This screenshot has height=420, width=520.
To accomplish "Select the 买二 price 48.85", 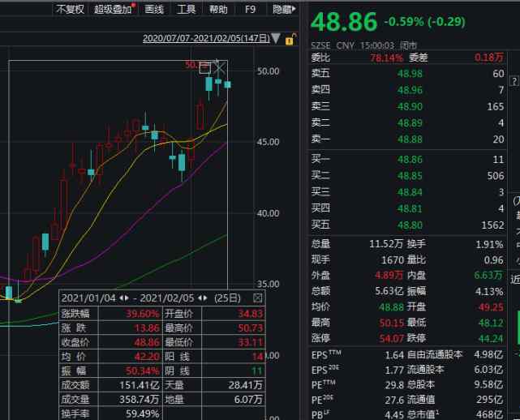I will pos(410,176).
